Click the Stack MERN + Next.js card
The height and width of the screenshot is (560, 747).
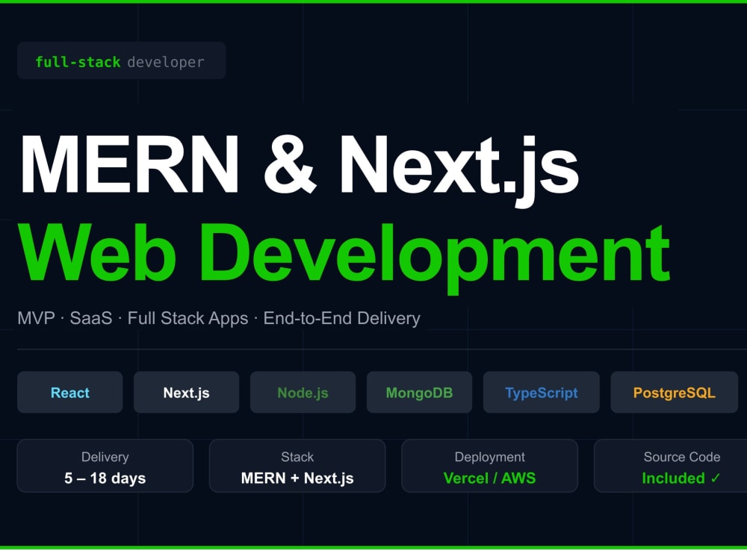pyautogui.click(x=297, y=466)
